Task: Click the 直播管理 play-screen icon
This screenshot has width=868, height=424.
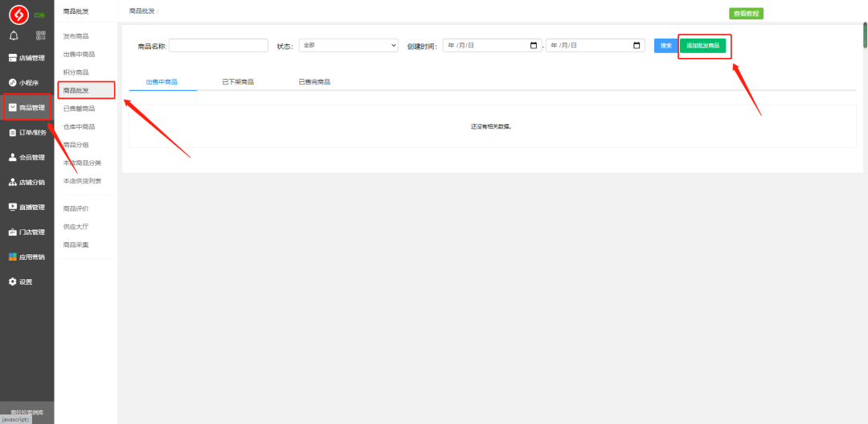Action: click(12, 208)
